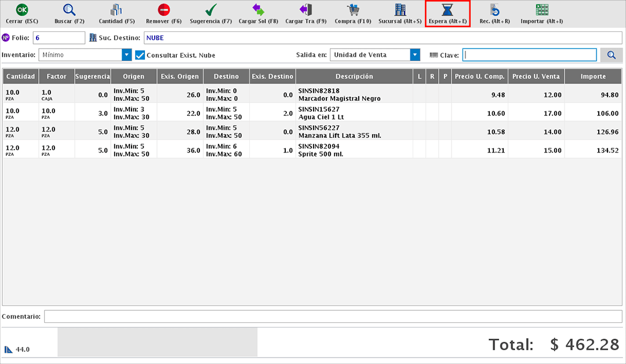
Task: Expand the Inventario Mínimo dropdown
Action: tap(126, 55)
